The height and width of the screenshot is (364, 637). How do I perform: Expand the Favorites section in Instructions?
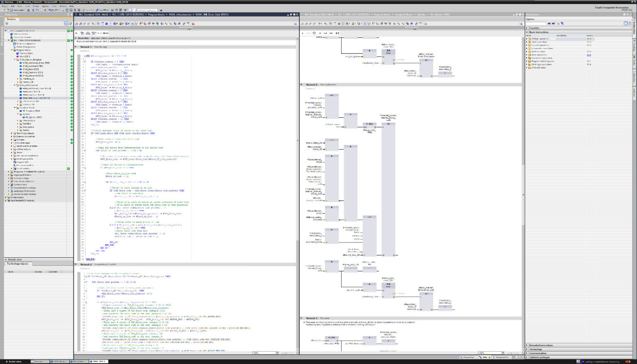click(x=527, y=28)
